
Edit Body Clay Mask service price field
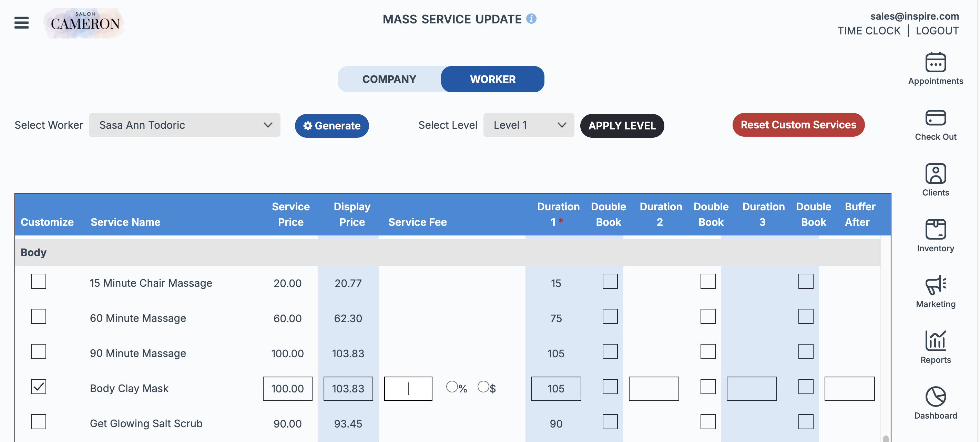[x=287, y=389]
